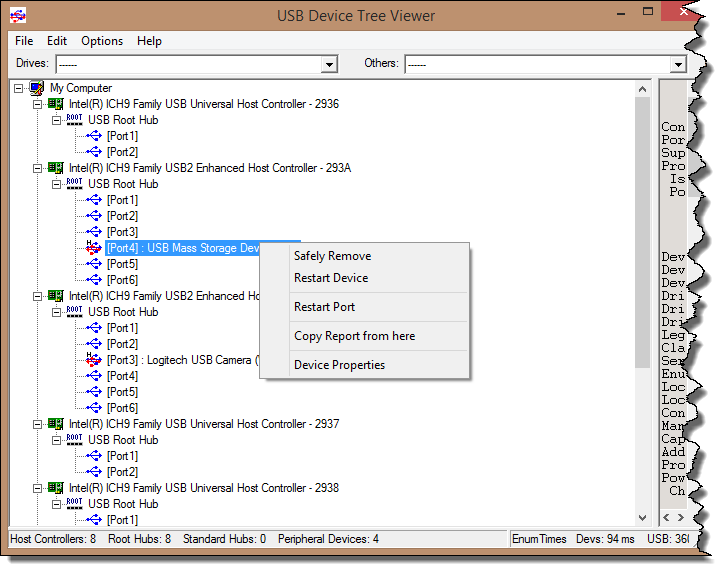Click the 'My Computer' label
Viewport: 728px width, 571px height.
click(x=81, y=88)
